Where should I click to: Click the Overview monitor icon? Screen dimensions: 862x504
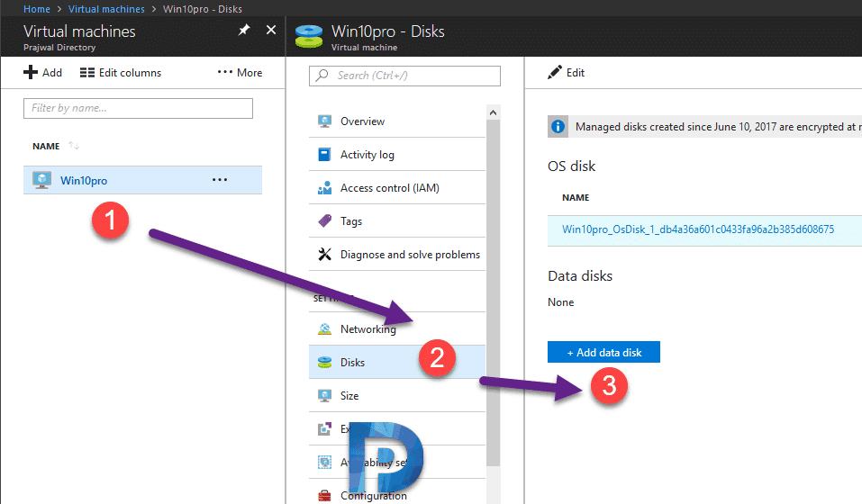324,121
